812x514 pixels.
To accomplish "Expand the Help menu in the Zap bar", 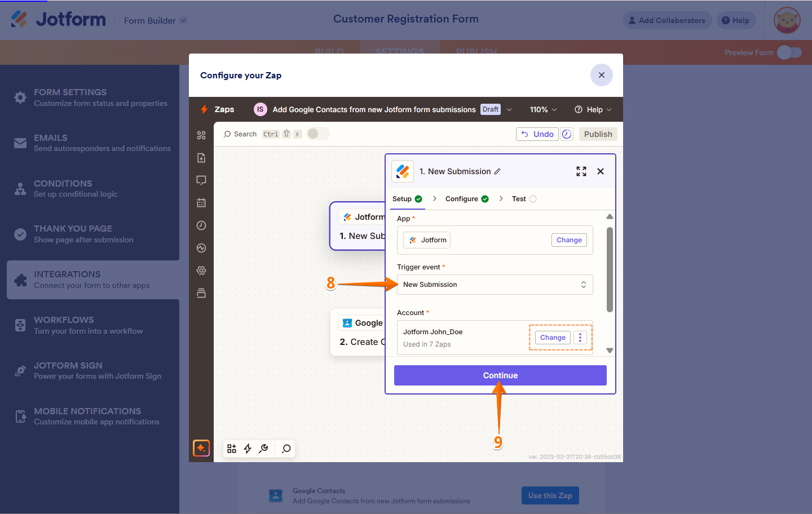I will click(593, 109).
